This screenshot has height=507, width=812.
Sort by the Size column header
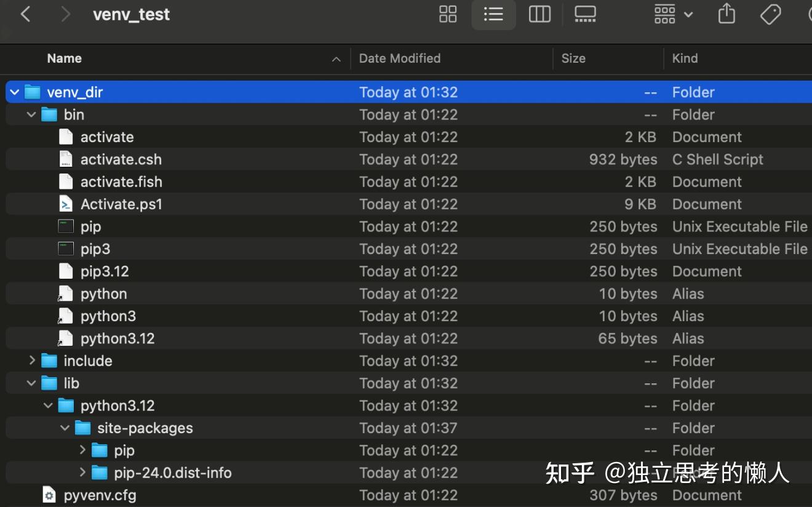pyautogui.click(x=573, y=58)
